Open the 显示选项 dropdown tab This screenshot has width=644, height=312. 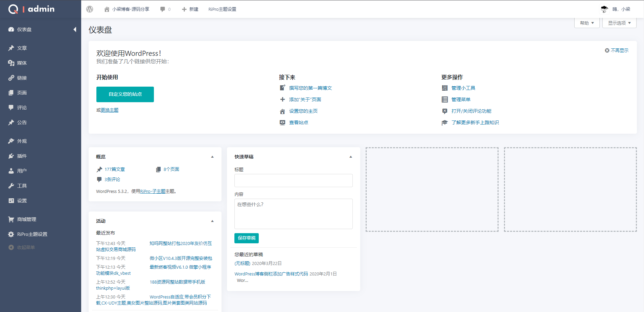(619, 23)
